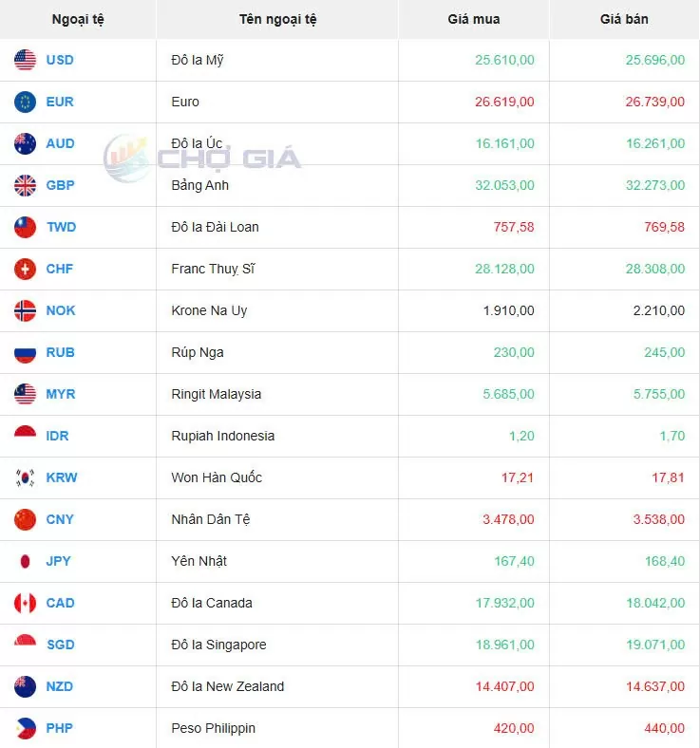700x748 pixels.
Task: Open the SGD currency link
Action: click(x=60, y=645)
